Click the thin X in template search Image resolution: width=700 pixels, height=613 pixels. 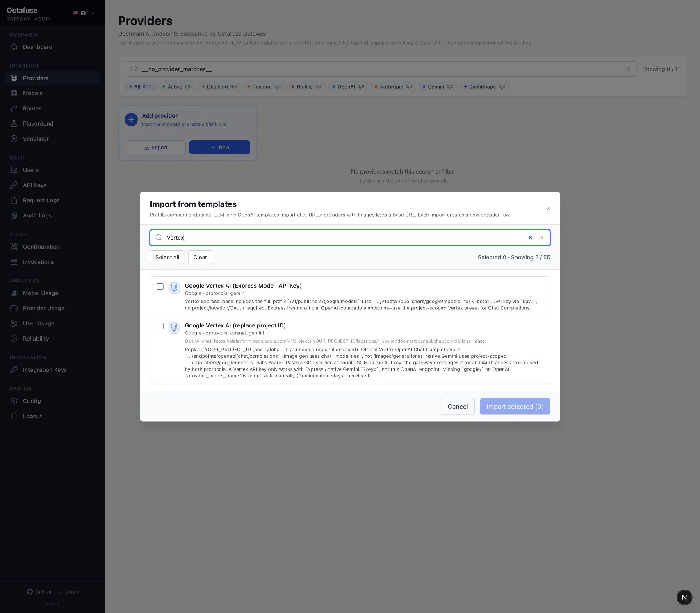[541, 238]
